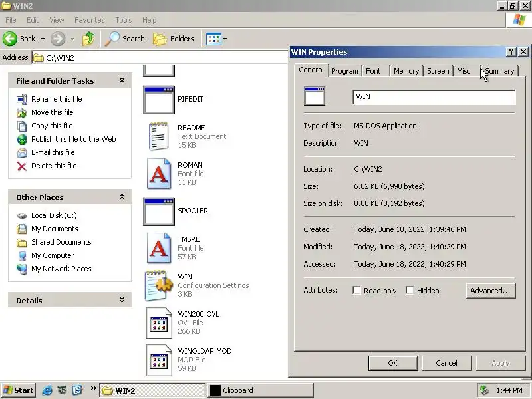Open My Documents in Other Places
Image resolution: width=532 pixels, height=399 pixels.
[x=55, y=229]
